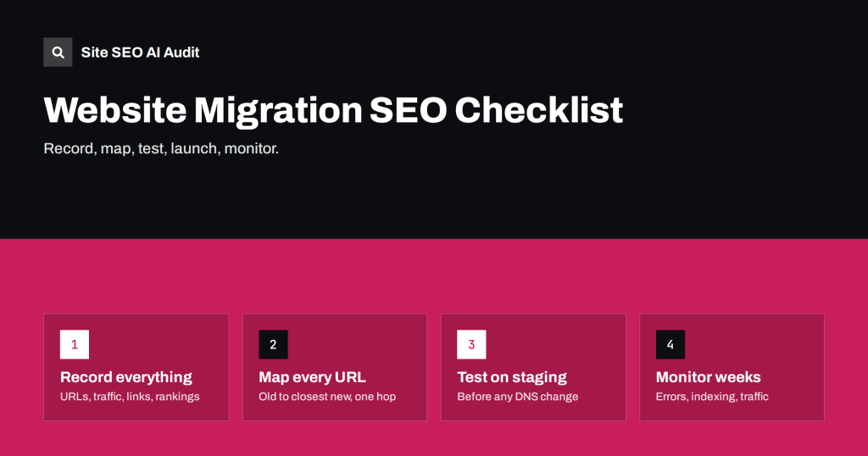Click the step 2 number badge
The width and height of the screenshot is (868, 456).
pos(273,344)
